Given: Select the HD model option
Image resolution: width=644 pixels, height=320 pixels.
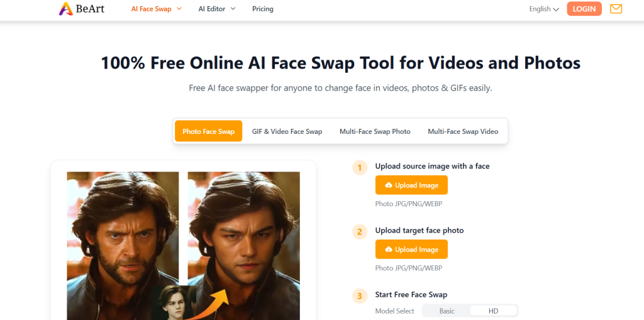Looking at the screenshot, I should [493, 311].
